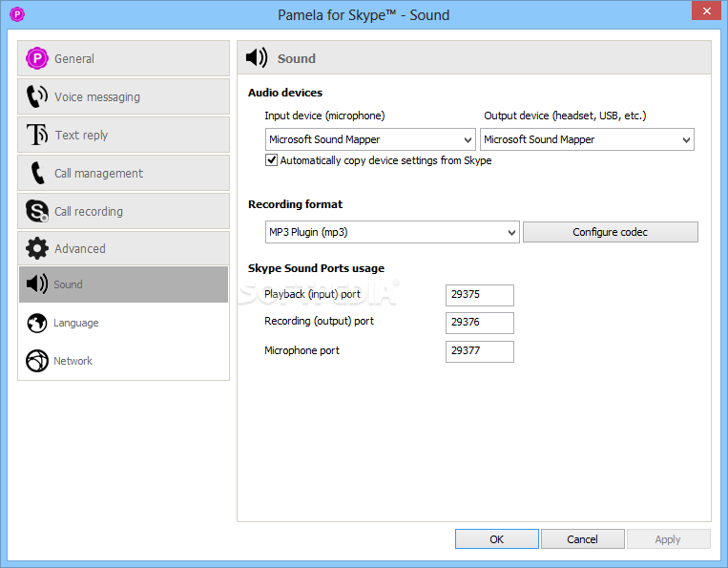Image resolution: width=728 pixels, height=568 pixels.
Task: Click the speaker icon in Sound header
Action: point(257,58)
